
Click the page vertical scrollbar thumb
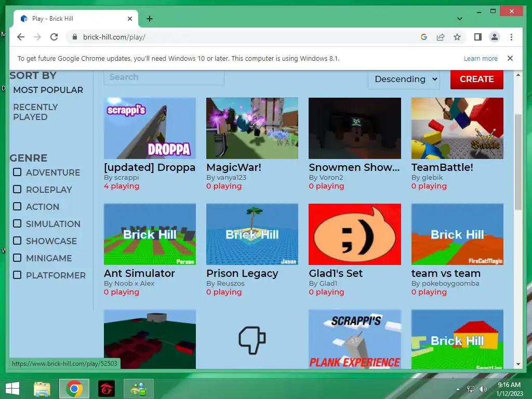(x=518, y=162)
